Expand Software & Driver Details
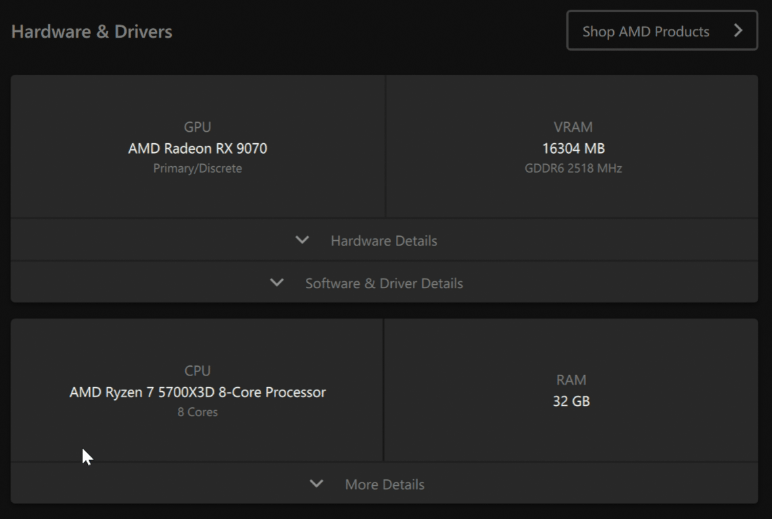 [x=384, y=282]
